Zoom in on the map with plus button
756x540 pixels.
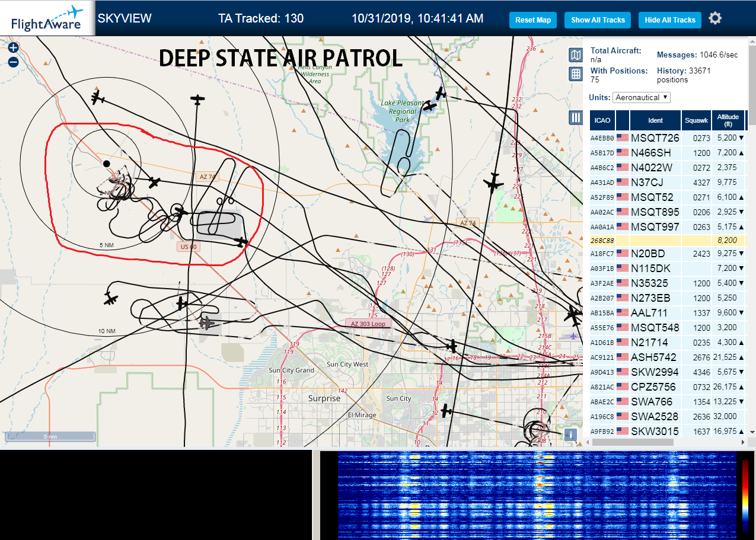(x=14, y=48)
